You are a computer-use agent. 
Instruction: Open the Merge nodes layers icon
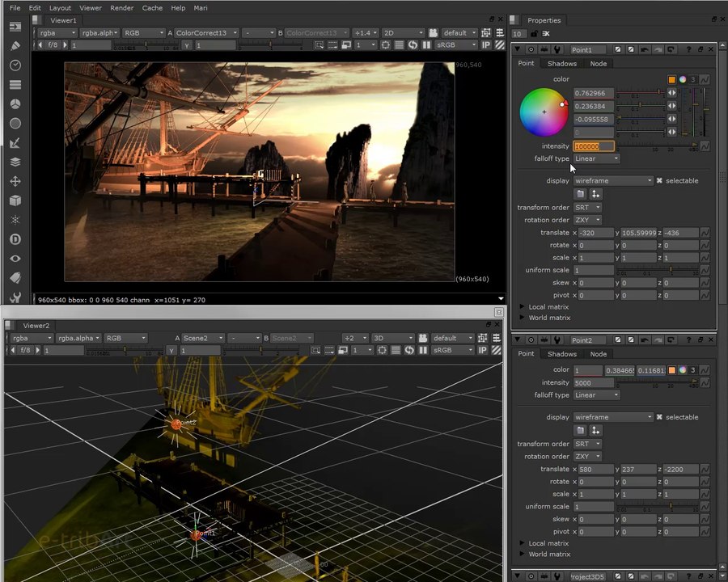[15, 162]
